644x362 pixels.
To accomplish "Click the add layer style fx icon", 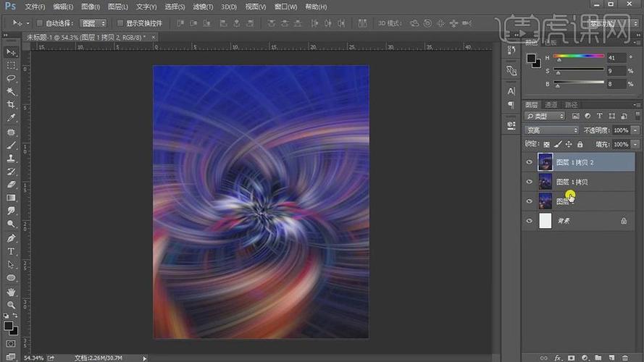I will pyautogui.click(x=558, y=358).
